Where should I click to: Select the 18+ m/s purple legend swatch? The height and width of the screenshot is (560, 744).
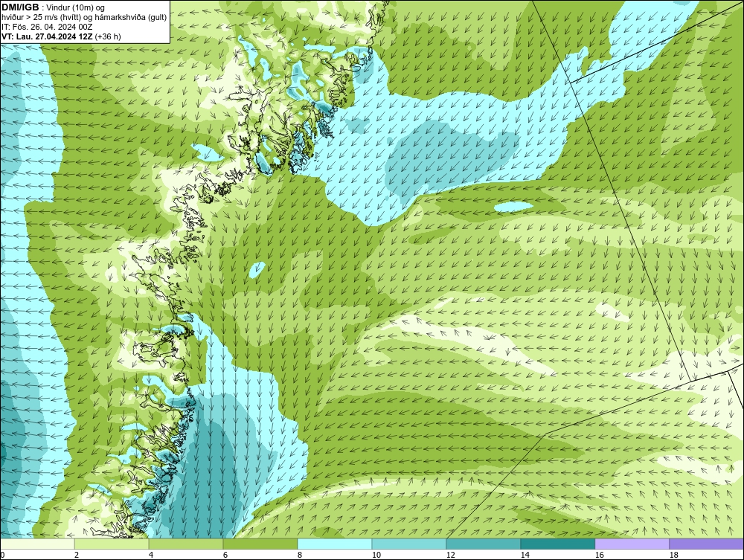(x=707, y=544)
